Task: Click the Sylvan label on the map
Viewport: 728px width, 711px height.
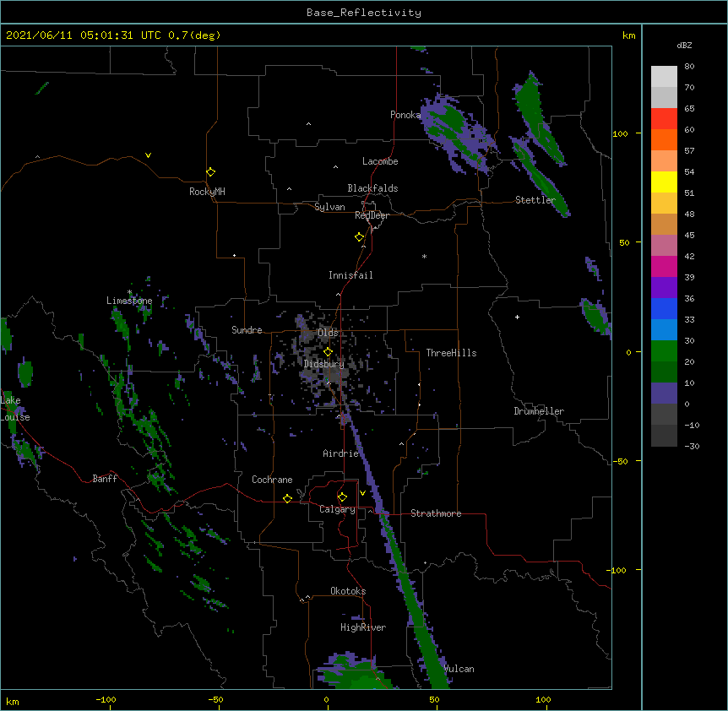Action: point(329,207)
